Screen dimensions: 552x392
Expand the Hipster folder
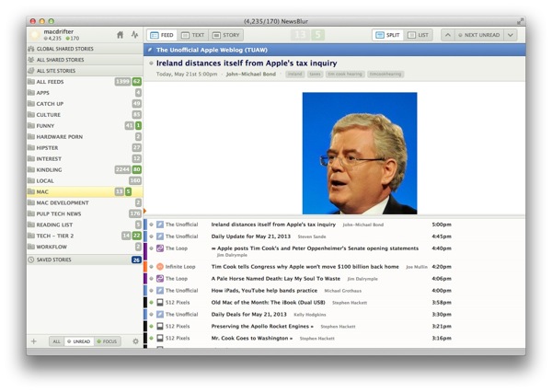tap(85, 147)
